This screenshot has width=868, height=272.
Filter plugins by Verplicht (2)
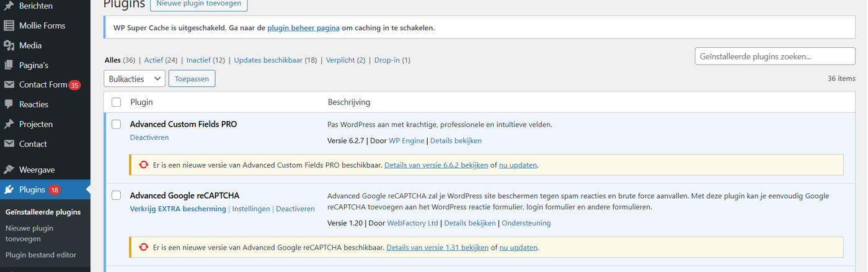pyautogui.click(x=345, y=60)
